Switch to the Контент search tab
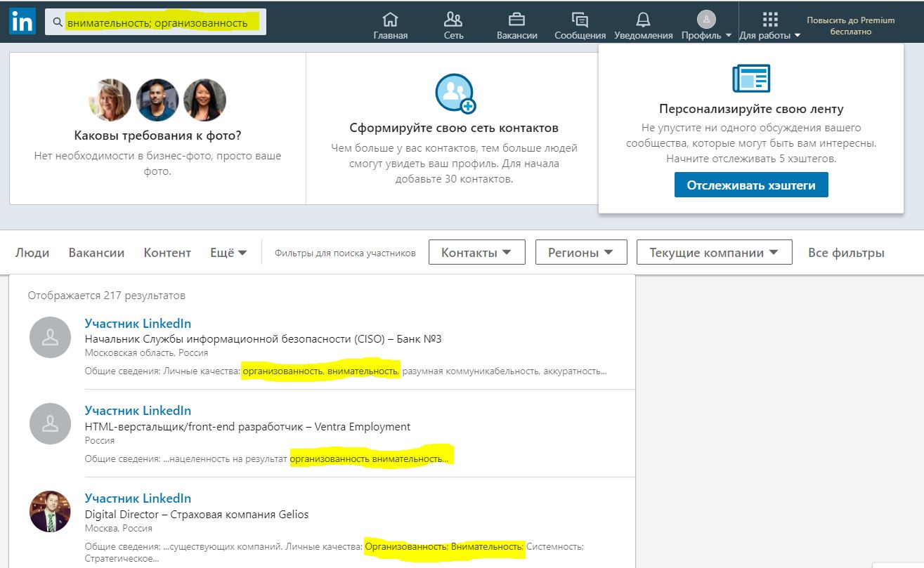This screenshot has height=568, width=924. pyautogui.click(x=167, y=253)
